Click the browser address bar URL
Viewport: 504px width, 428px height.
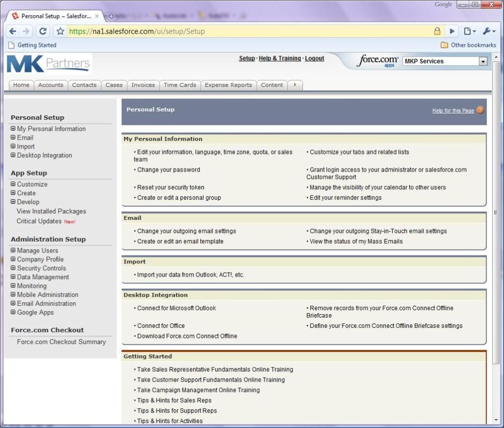tap(137, 31)
